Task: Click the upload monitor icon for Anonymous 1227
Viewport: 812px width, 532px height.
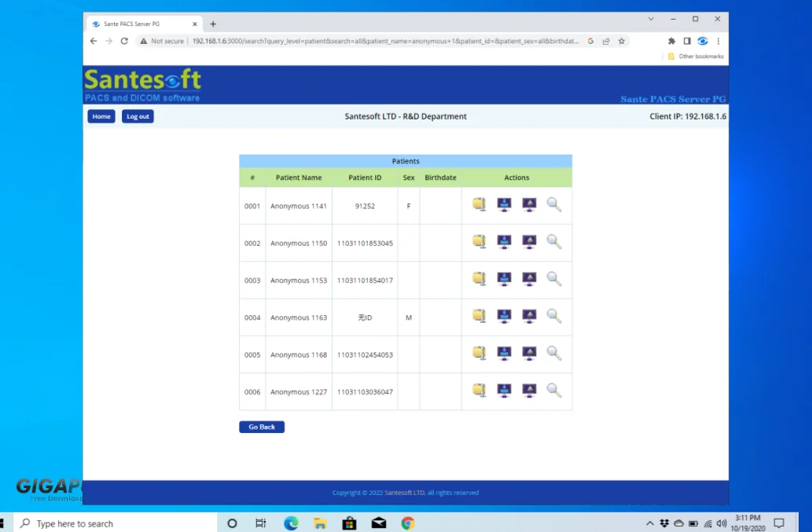Action: [529, 391]
